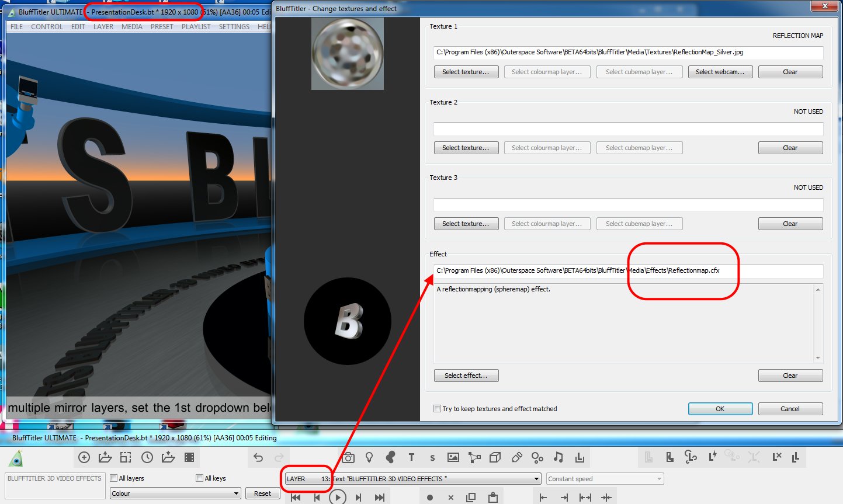The image size is (843, 504).
Task: Add a camera layer with camera icon
Action: (348, 457)
